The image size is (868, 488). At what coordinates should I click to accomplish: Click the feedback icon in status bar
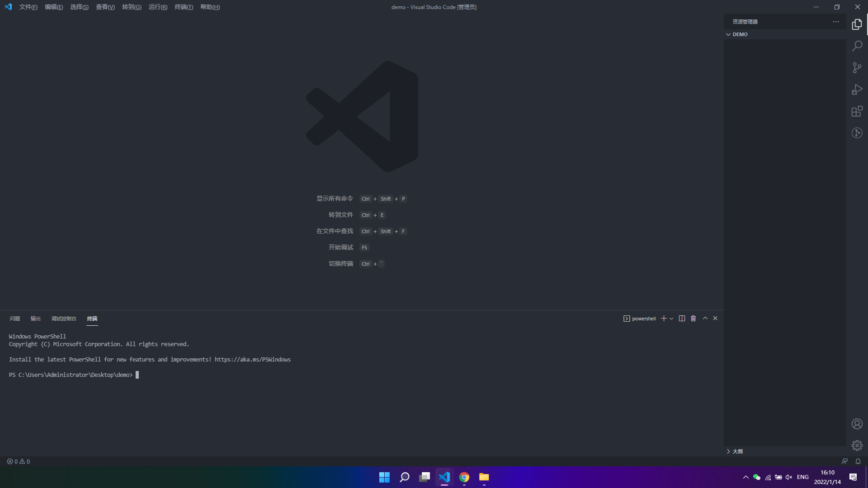coord(844,461)
